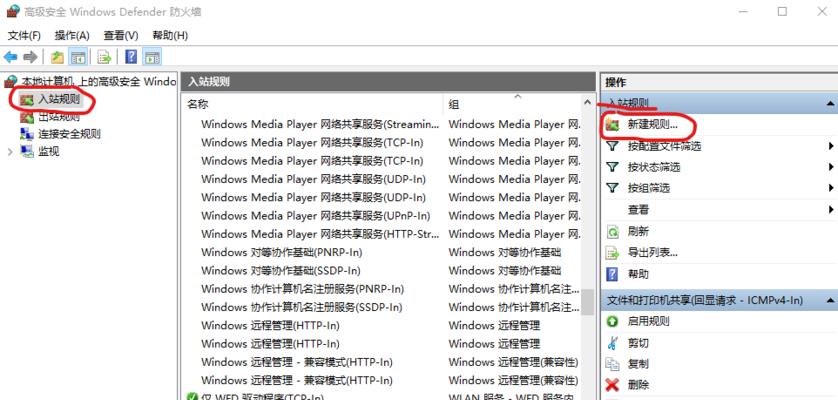Click 刷新 in the actions pane

[x=638, y=232]
